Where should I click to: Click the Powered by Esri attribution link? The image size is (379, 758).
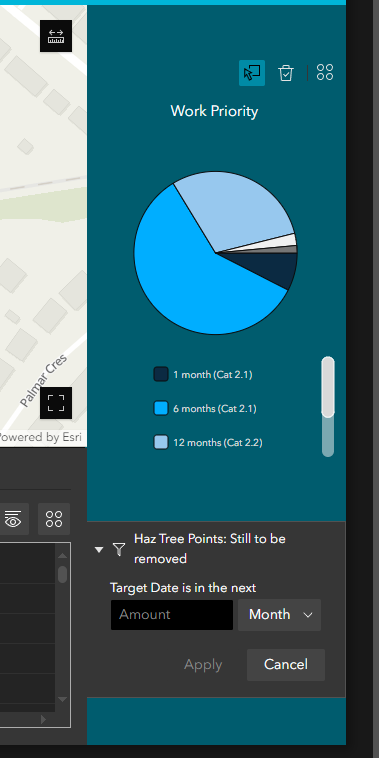click(41, 437)
